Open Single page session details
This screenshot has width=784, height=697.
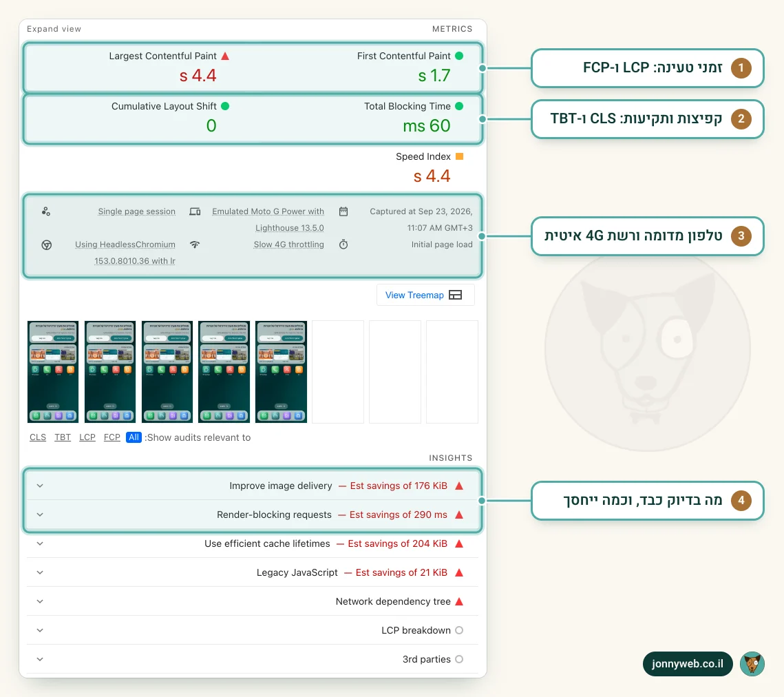pyautogui.click(x=136, y=211)
